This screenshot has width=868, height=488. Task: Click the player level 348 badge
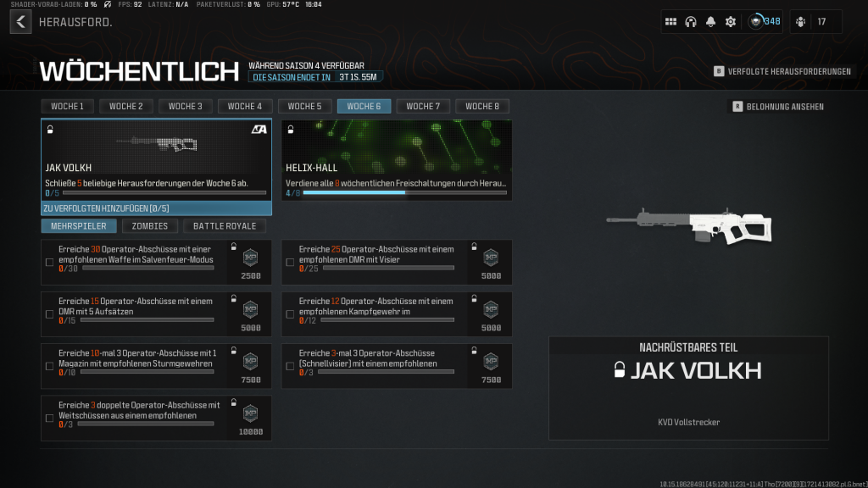click(765, 22)
